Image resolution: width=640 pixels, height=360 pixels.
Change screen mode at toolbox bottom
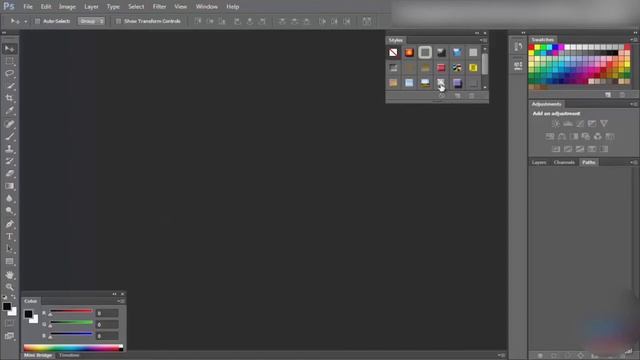[9, 336]
